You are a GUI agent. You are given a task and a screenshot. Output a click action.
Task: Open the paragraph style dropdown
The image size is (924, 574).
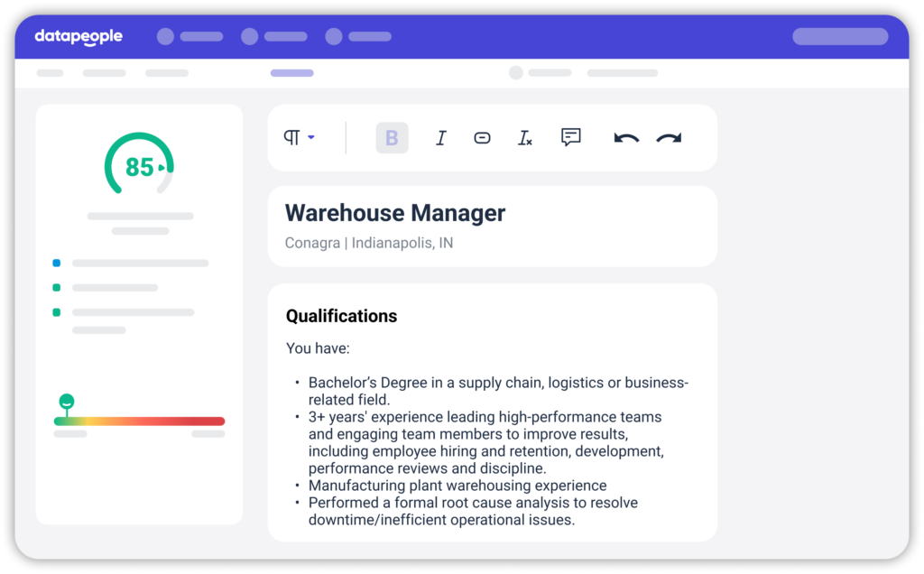(x=299, y=137)
